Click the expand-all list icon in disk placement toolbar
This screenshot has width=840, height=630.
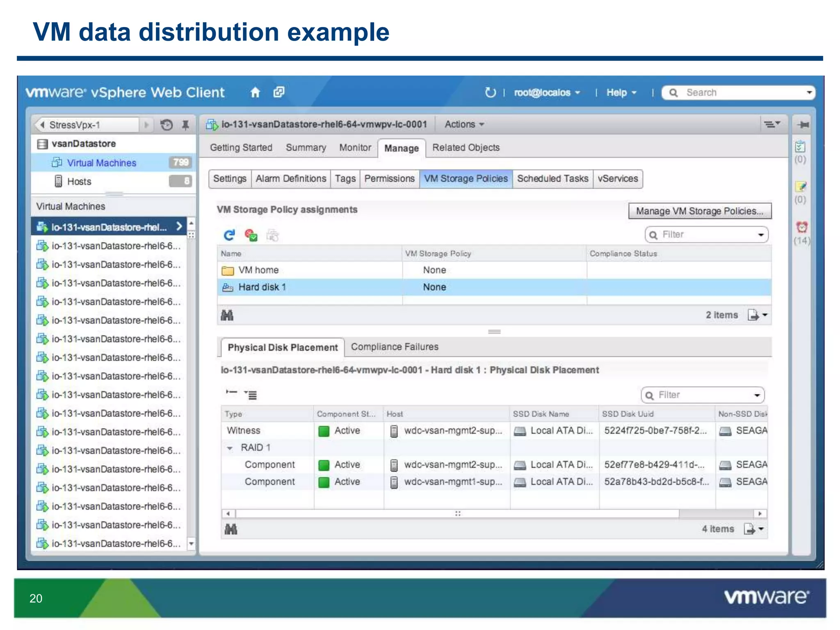[251, 395]
